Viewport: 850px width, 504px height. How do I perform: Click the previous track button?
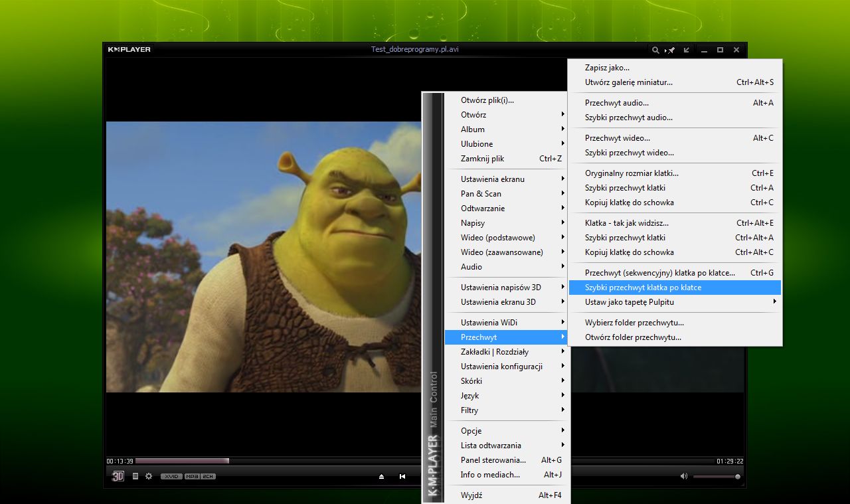[x=402, y=476]
